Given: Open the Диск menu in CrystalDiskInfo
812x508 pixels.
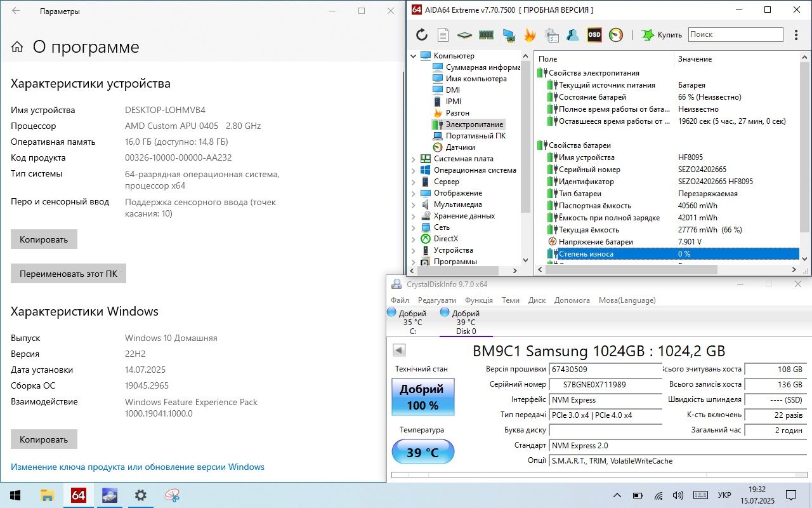Looking at the screenshot, I should coord(537,300).
